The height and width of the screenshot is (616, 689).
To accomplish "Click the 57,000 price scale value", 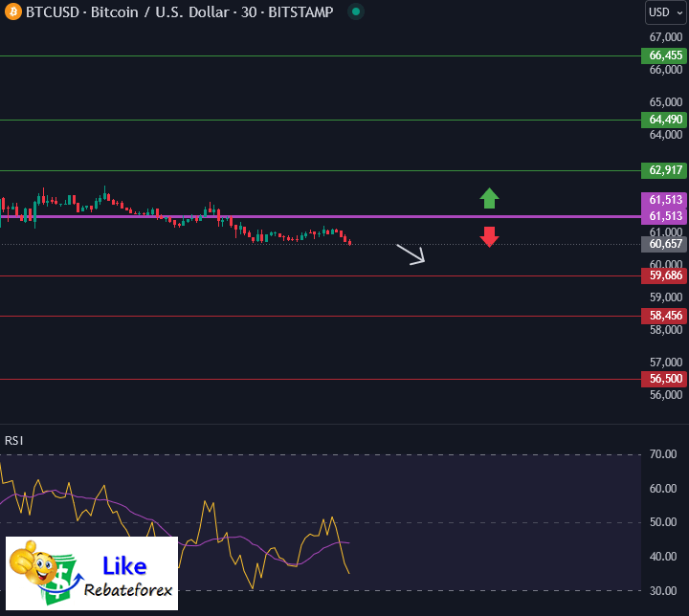I will pos(666,362).
